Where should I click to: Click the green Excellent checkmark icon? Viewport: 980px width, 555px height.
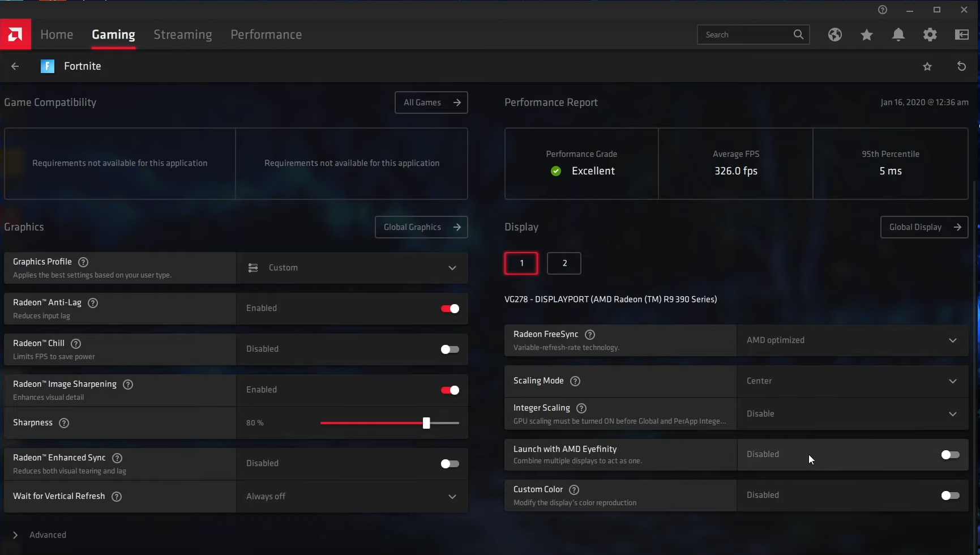point(556,171)
